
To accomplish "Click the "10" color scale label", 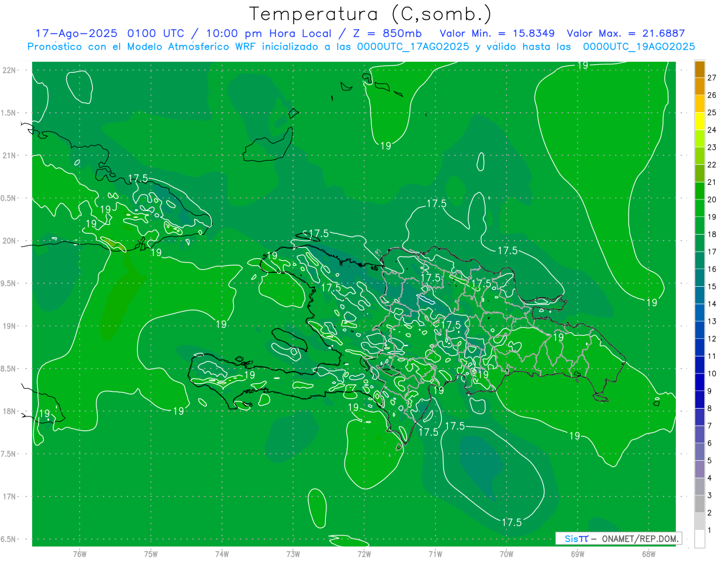I will coord(712,373).
